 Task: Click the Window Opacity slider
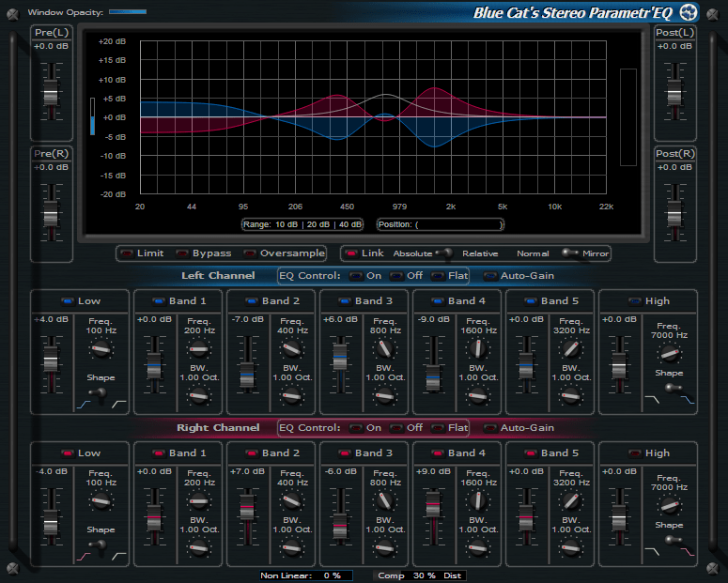click(128, 12)
